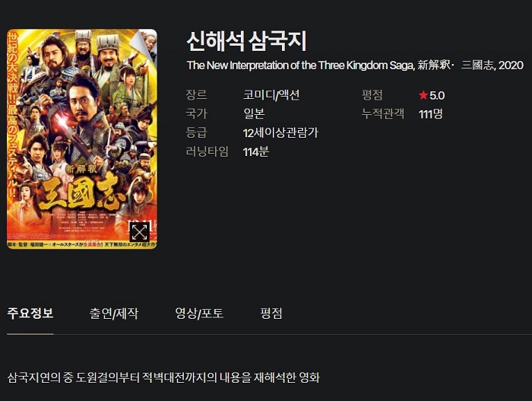The height and width of the screenshot is (401, 532).
Task: Click the 누적관객 count 111명
Action: tap(431, 114)
